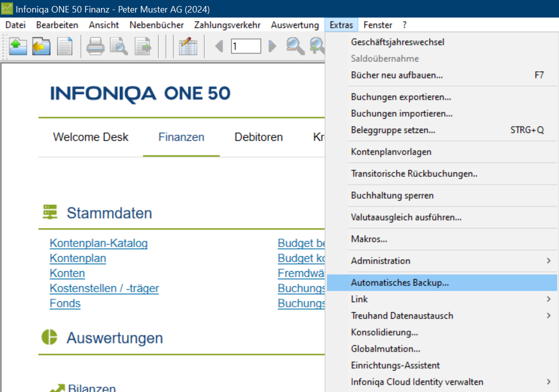Screen dimensions: 559x392
Task: Switch to the Debitoren tab
Action: (x=258, y=137)
